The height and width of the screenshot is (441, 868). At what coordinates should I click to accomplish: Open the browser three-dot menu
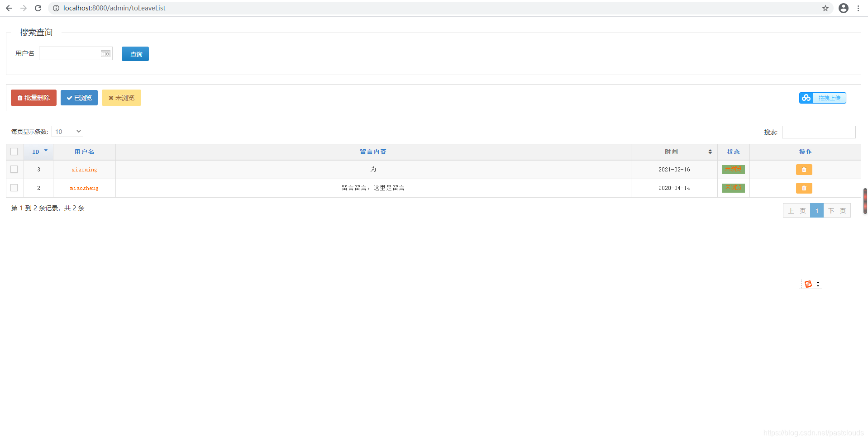[858, 8]
